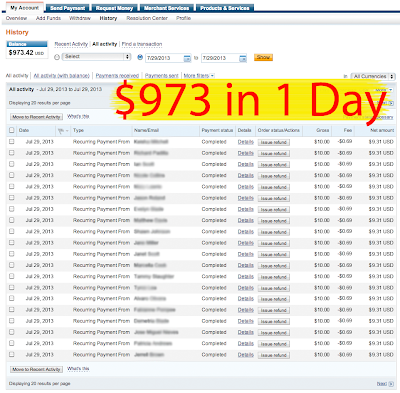Click Find a transaction link
Image resolution: width=400 pixels, height=393 pixels.
pyautogui.click(x=142, y=44)
